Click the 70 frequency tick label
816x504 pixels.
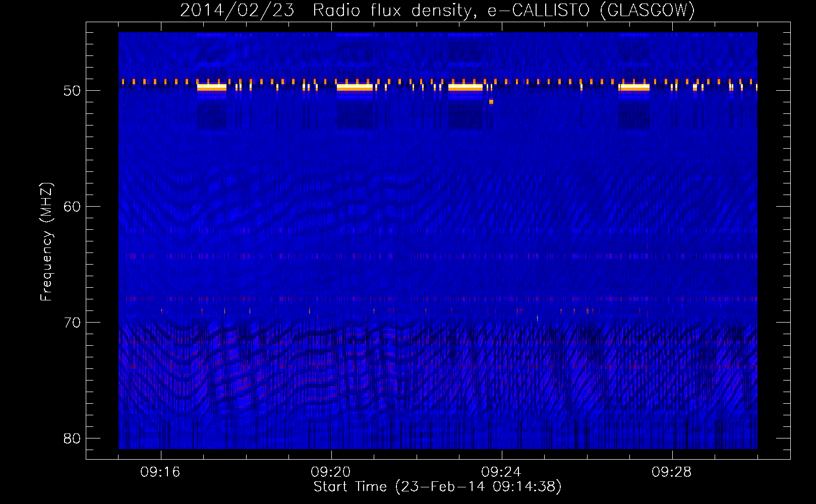click(x=72, y=323)
